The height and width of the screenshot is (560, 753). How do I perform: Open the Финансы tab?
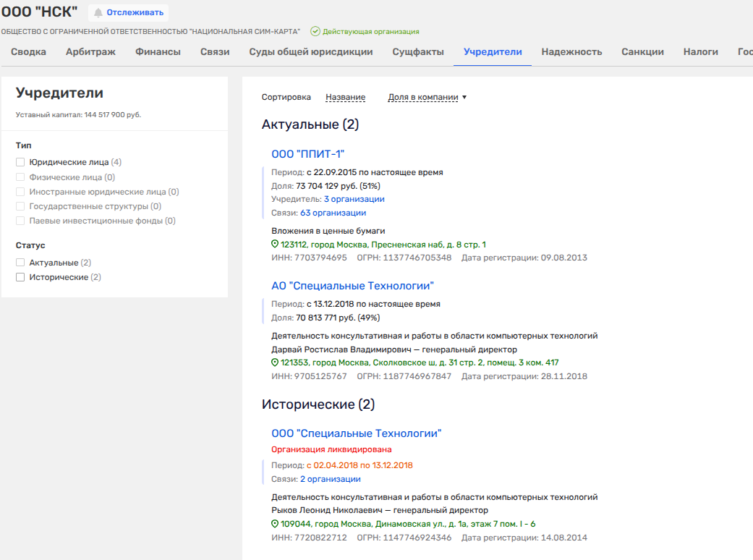(158, 52)
